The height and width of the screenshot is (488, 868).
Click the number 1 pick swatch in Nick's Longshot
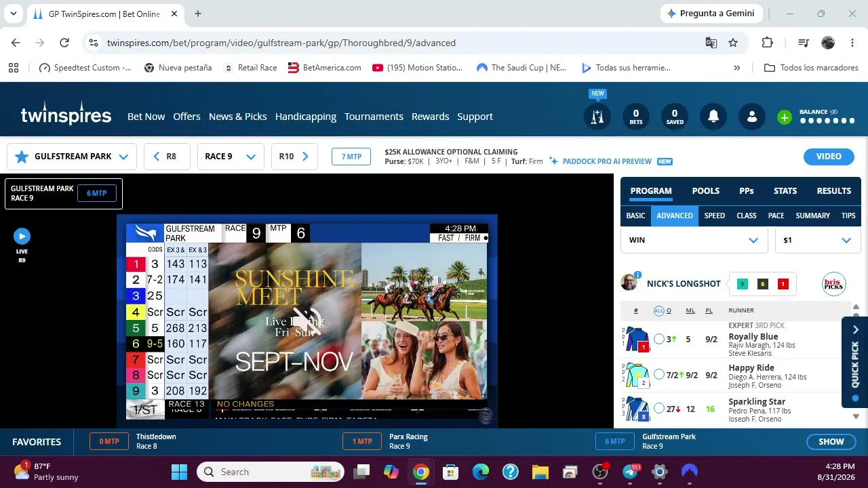click(783, 284)
